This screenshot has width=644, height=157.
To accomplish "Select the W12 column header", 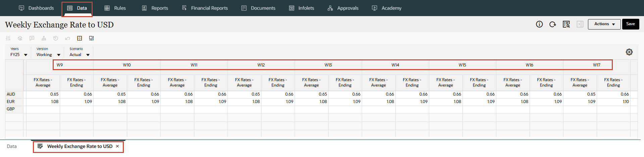I will pyautogui.click(x=261, y=65).
